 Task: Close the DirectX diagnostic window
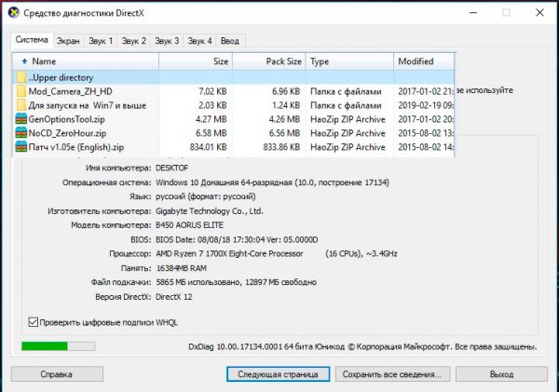pos(539,13)
